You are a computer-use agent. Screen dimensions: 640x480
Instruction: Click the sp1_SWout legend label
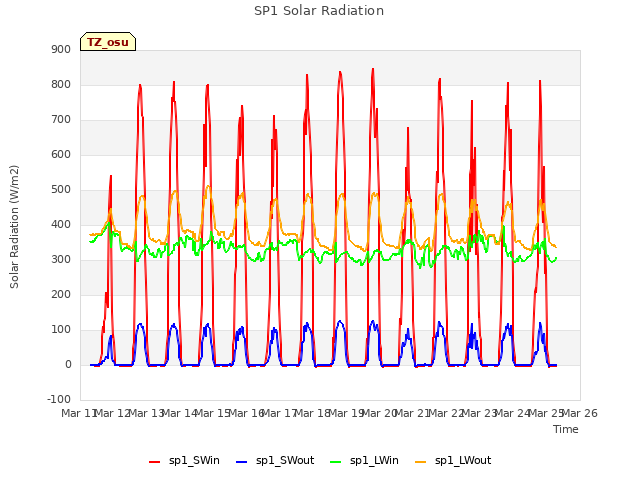point(285,460)
